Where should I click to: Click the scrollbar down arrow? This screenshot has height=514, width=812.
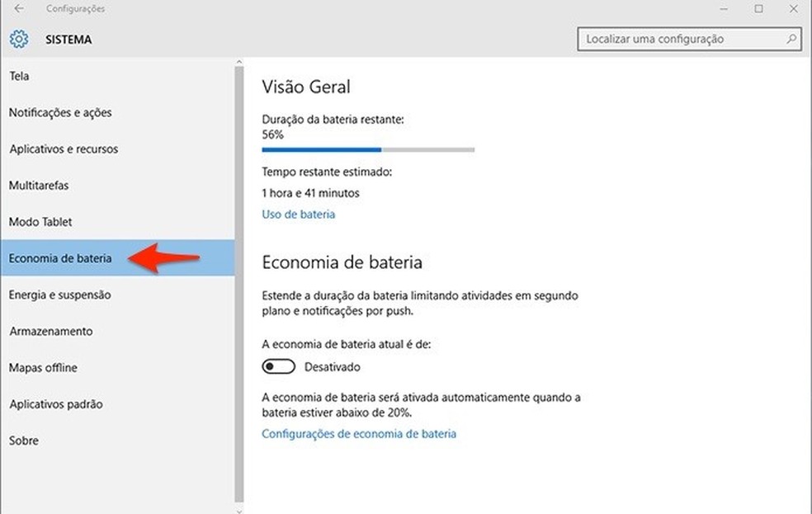(x=239, y=508)
